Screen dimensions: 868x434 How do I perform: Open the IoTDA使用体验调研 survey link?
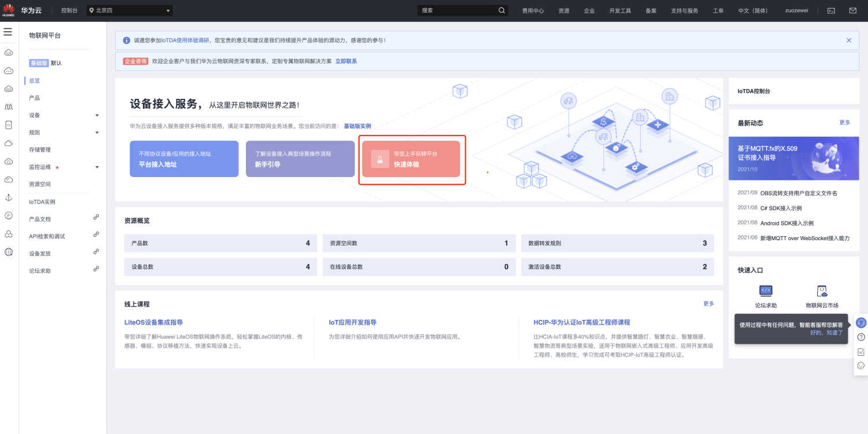185,41
